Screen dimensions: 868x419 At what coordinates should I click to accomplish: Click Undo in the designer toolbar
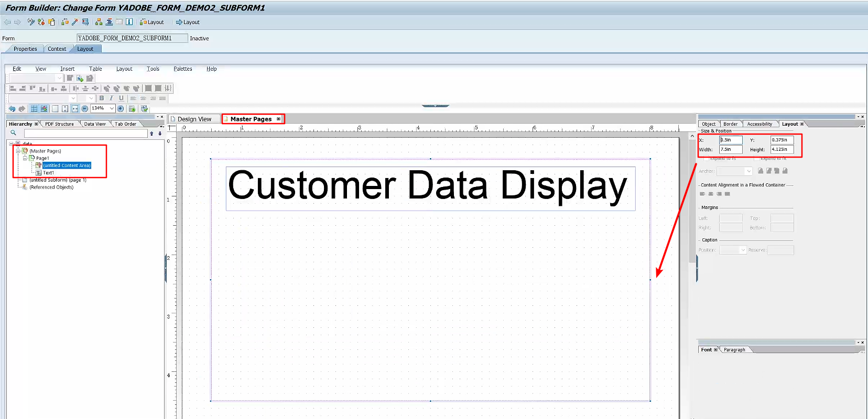coord(12,108)
